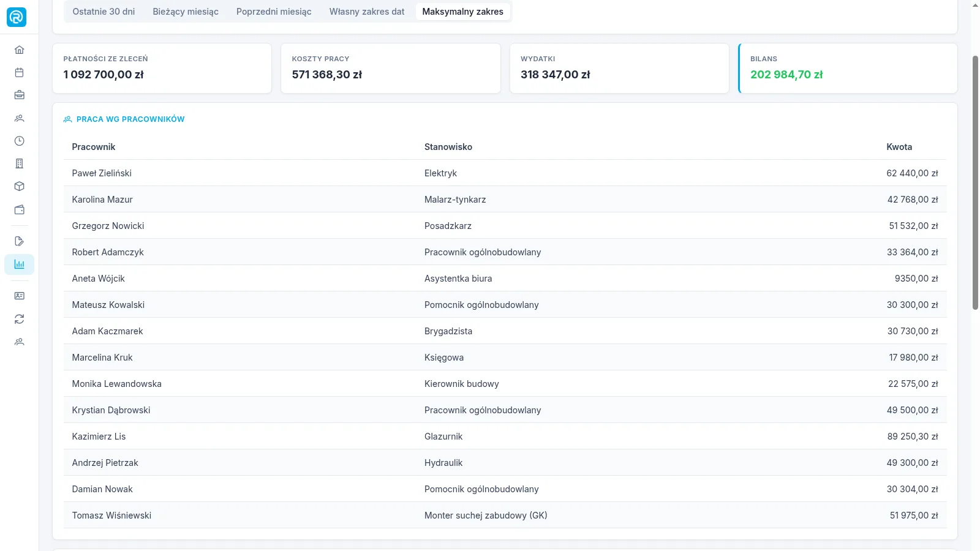Click the Posadzkarz position cell
The image size is (980, 551).
tap(448, 226)
